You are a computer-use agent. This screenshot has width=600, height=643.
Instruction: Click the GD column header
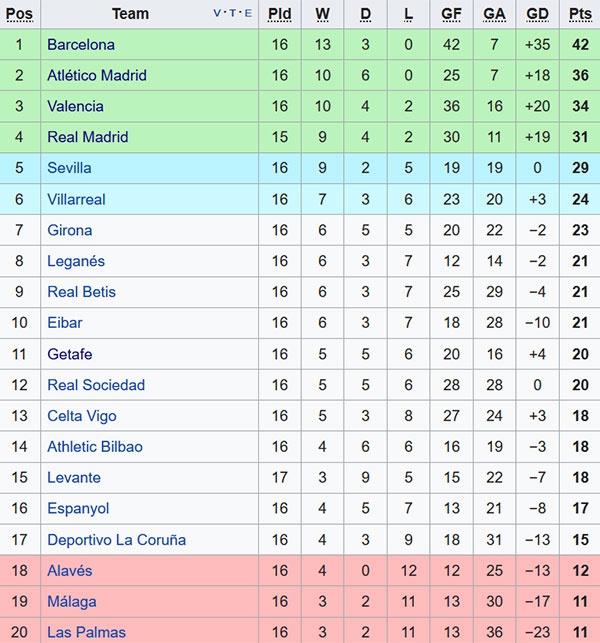click(537, 14)
